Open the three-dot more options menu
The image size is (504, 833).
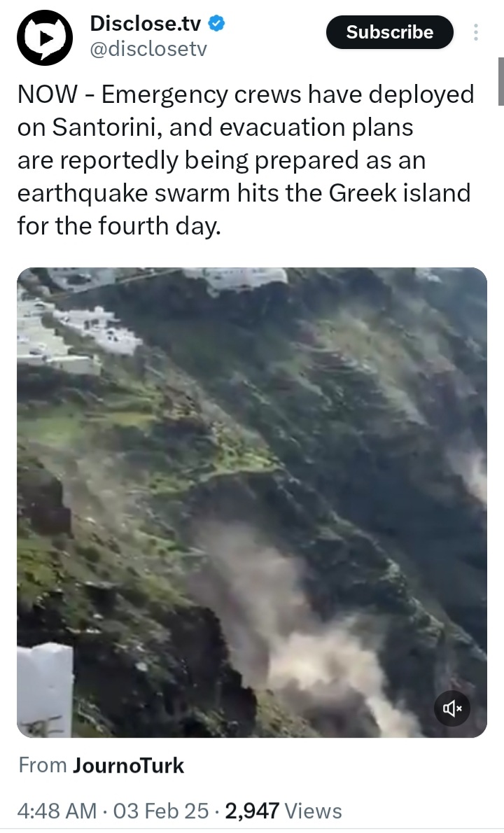click(476, 32)
